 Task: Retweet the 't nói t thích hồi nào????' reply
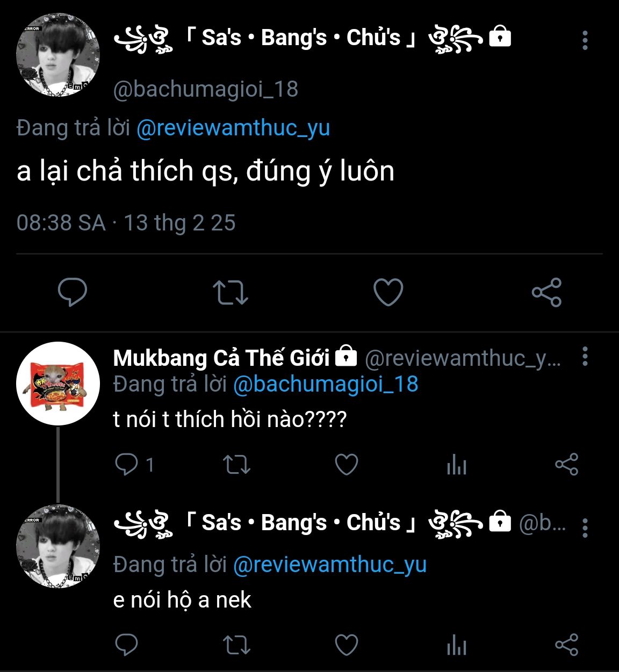(x=236, y=465)
